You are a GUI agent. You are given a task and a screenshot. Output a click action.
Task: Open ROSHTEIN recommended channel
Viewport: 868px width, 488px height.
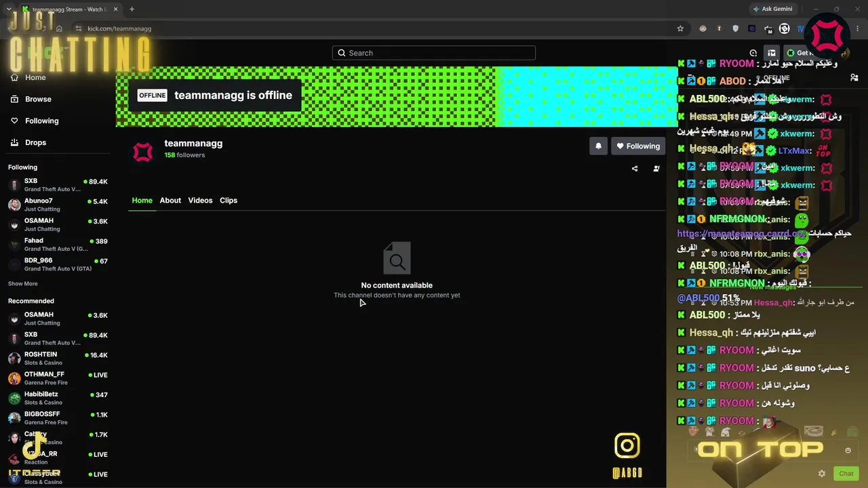(x=58, y=358)
